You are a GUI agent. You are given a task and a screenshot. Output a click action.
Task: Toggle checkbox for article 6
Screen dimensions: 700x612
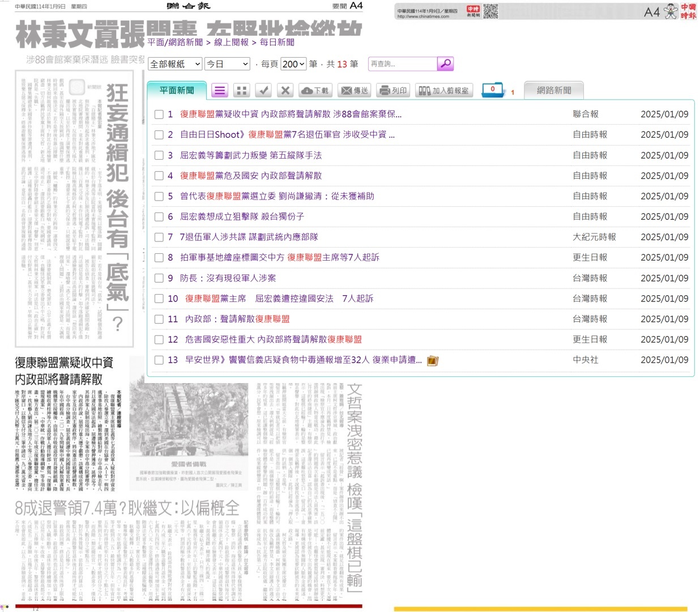159,216
